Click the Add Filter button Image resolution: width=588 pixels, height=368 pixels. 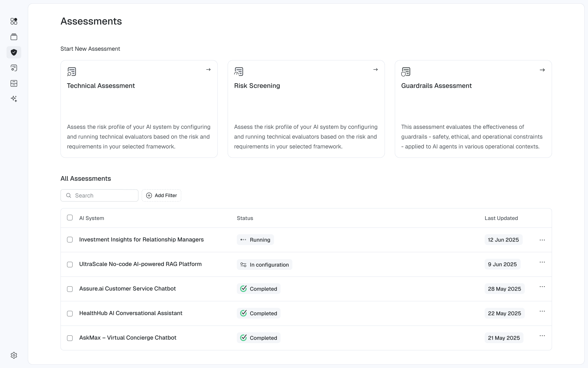[161, 195]
